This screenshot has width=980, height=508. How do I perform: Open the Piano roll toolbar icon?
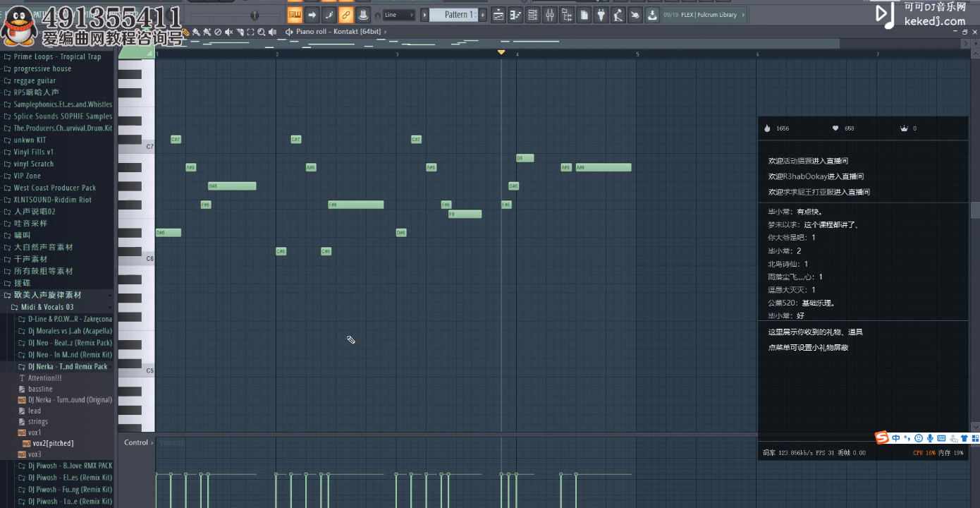coord(515,15)
